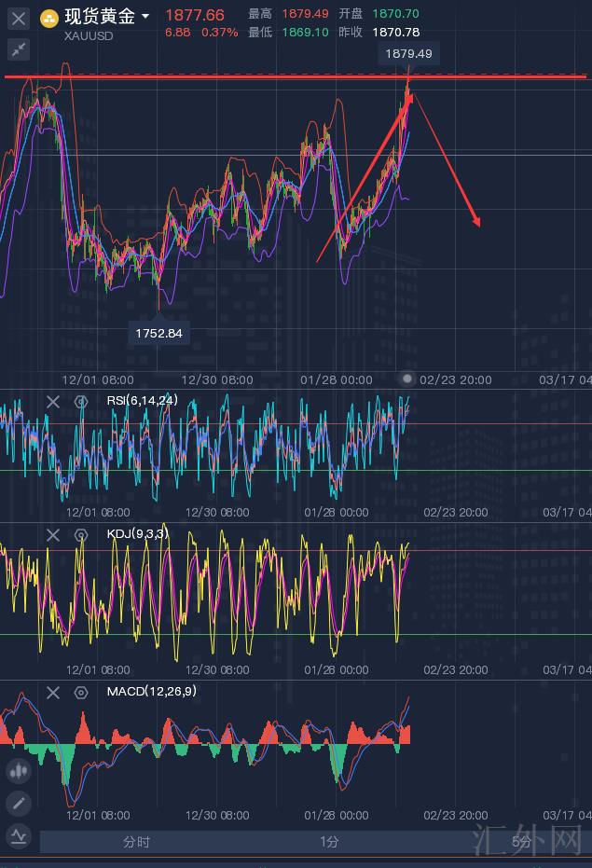Click the round marker on the time axis
The height and width of the screenshot is (868, 592).
(406, 379)
